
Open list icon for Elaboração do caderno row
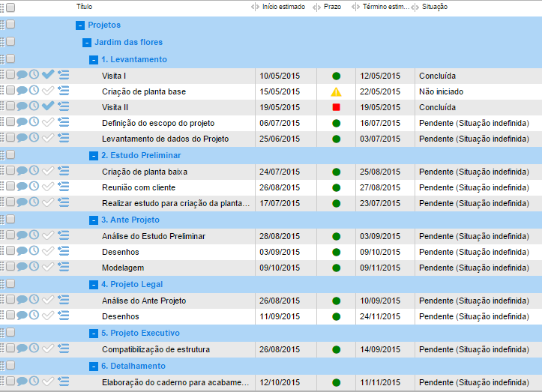[x=63, y=382]
